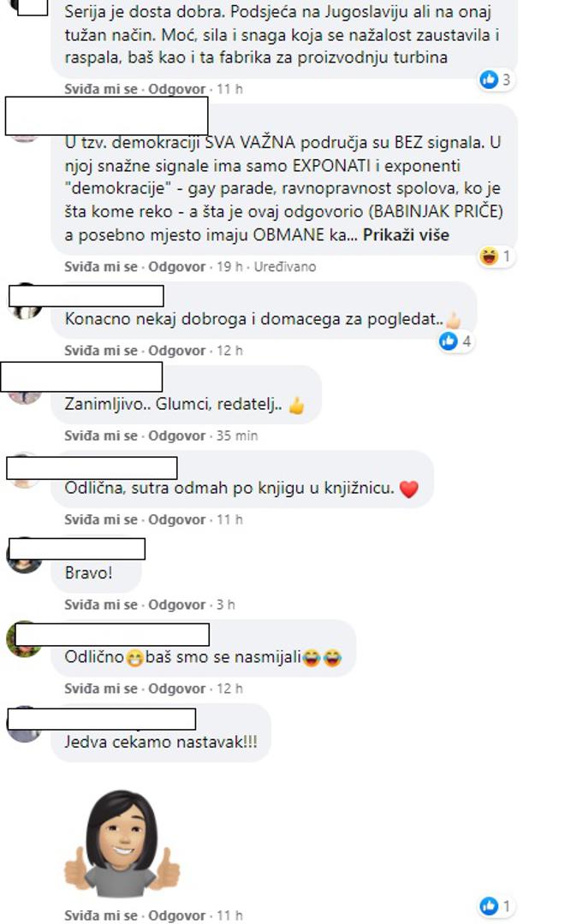
Task: Click the Jedva cekamo nastavak comment bubble
Action: coord(161,741)
